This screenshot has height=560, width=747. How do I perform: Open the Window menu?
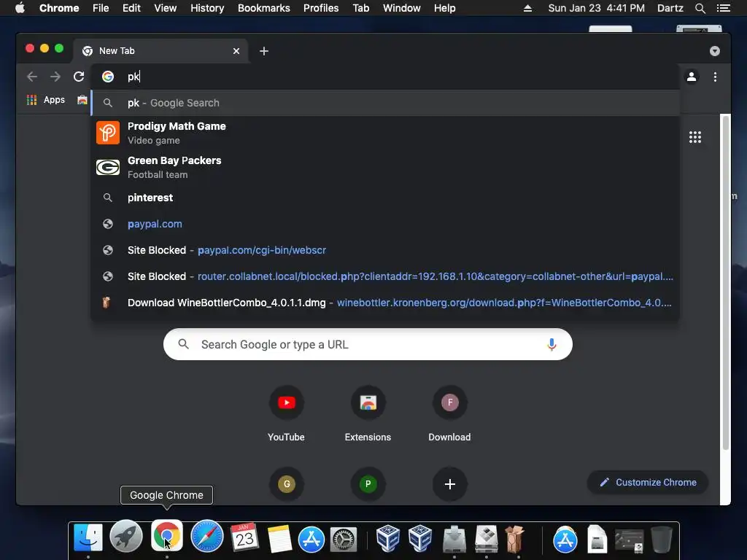pos(402,8)
